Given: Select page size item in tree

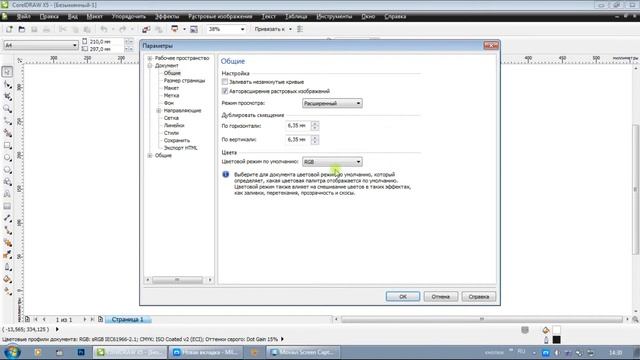Looking at the screenshot, I should click(184, 81).
